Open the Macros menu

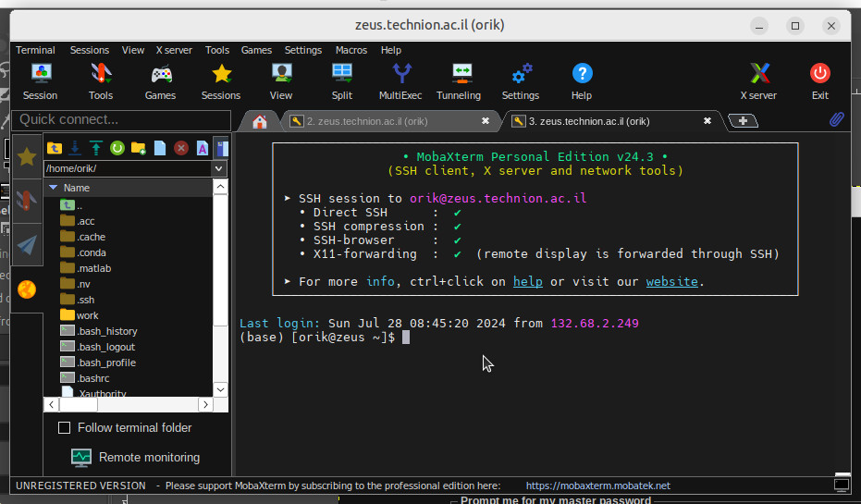351,50
